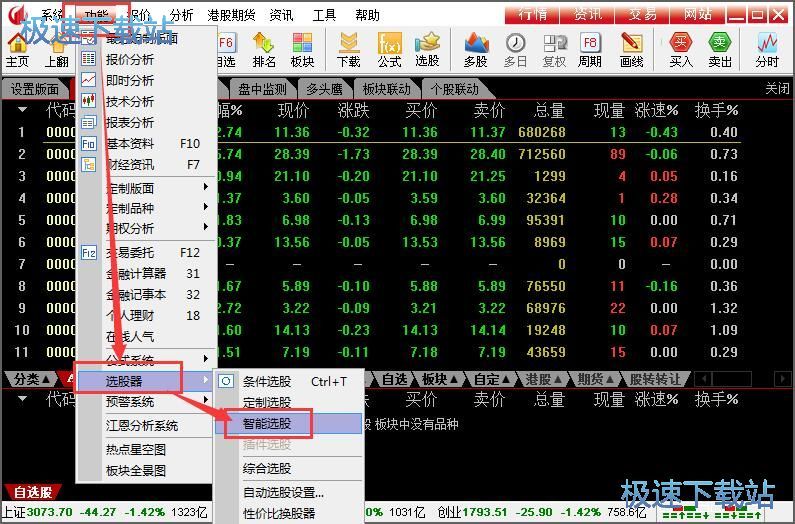
Task: Switch to the 多头鹰 tab
Action: 324,90
